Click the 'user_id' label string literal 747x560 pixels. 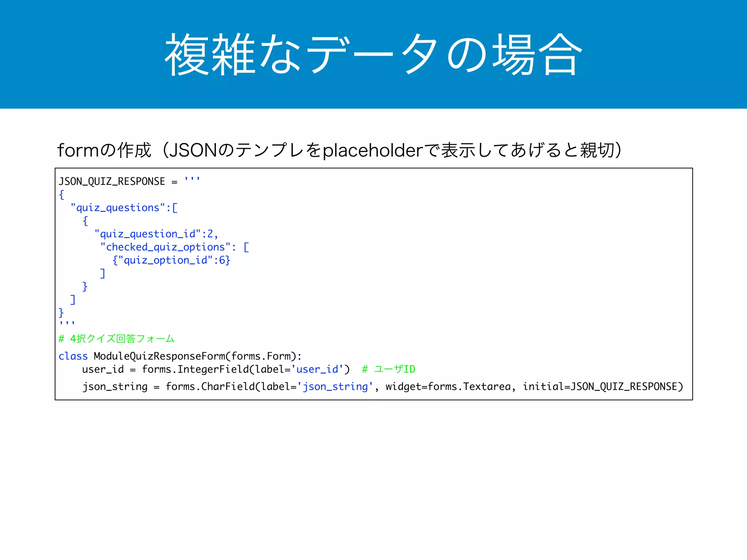click(x=317, y=369)
